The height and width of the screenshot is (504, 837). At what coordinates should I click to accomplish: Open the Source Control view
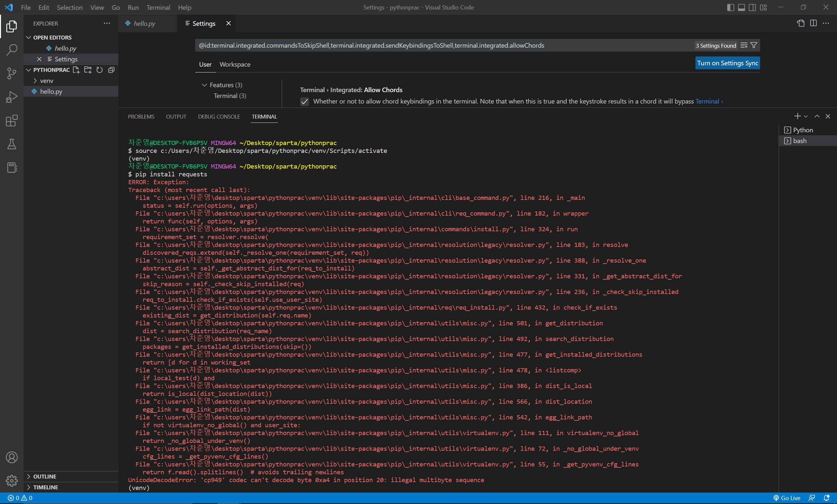tap(11, 73)
